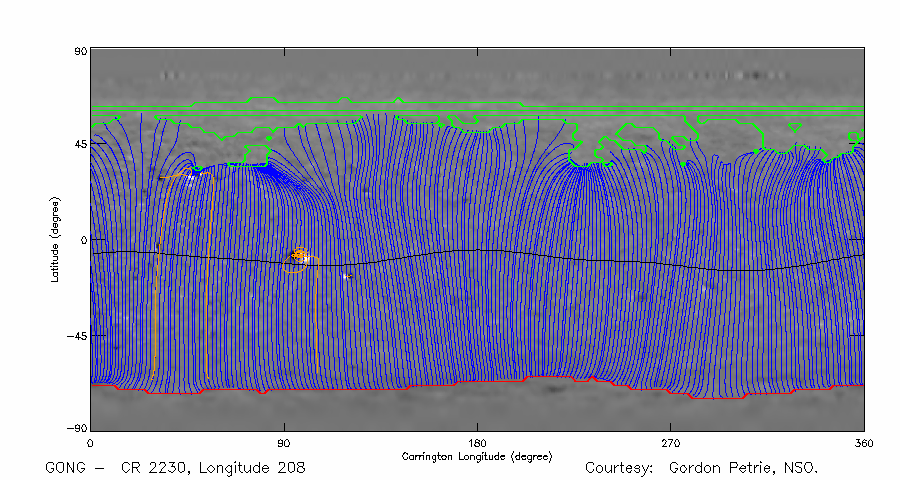900x480 pixels.
Task: Click the 0 tick label on latitude axis
Action: (x=83, y=240)
